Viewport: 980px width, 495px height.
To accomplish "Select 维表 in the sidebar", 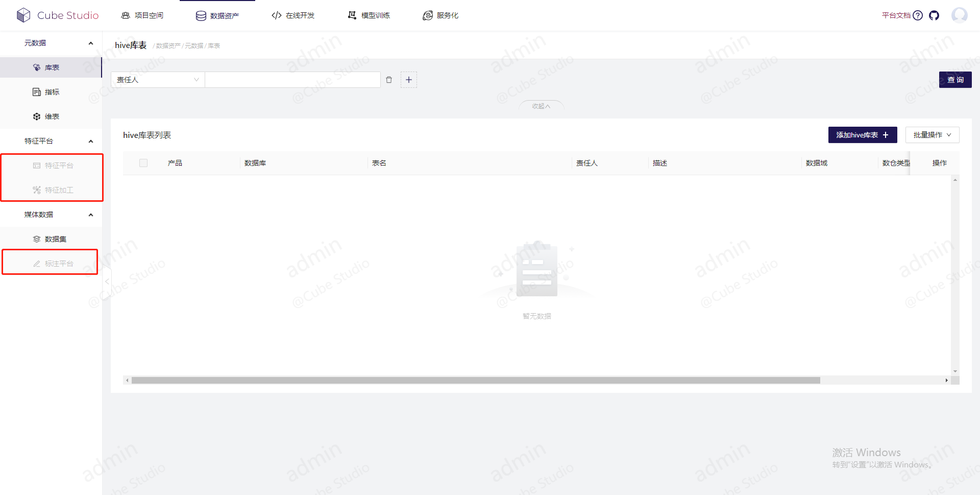I will [x=51, y=116].
